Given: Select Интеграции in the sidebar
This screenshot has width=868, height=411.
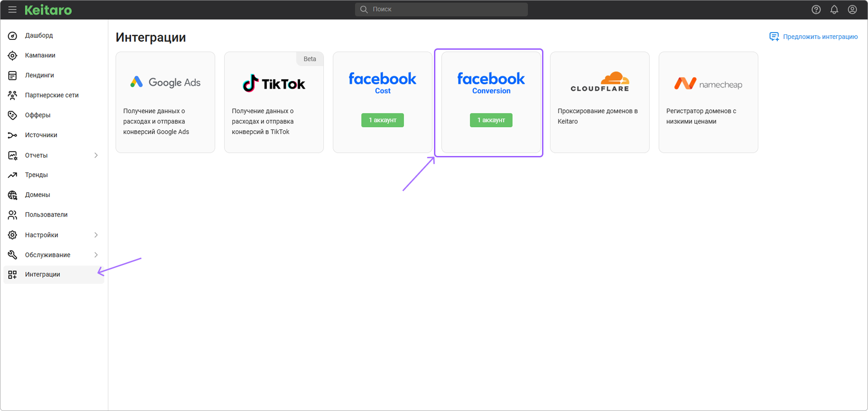Looking at the screenshot, I should coord(42,274).
